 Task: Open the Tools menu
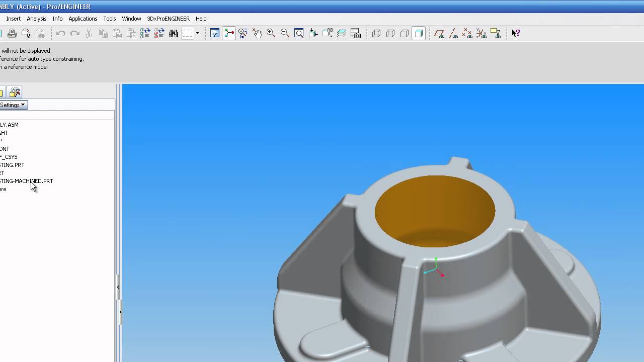click(x=110, y=19)
